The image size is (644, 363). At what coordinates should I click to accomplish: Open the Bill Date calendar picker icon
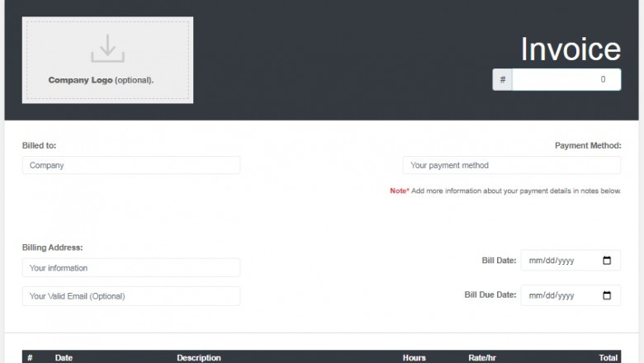pyautogui.click(x=607, y=261)
